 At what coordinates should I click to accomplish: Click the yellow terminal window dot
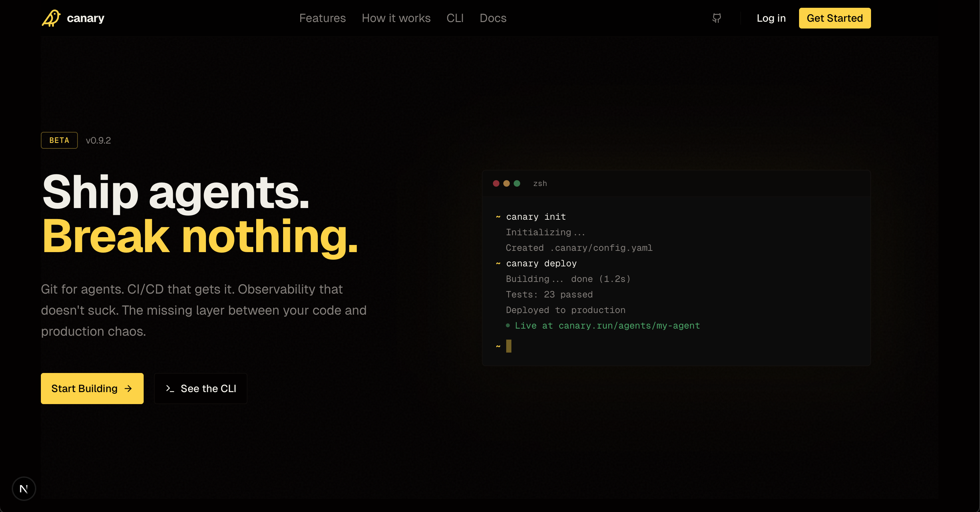(x=506, y=184)
